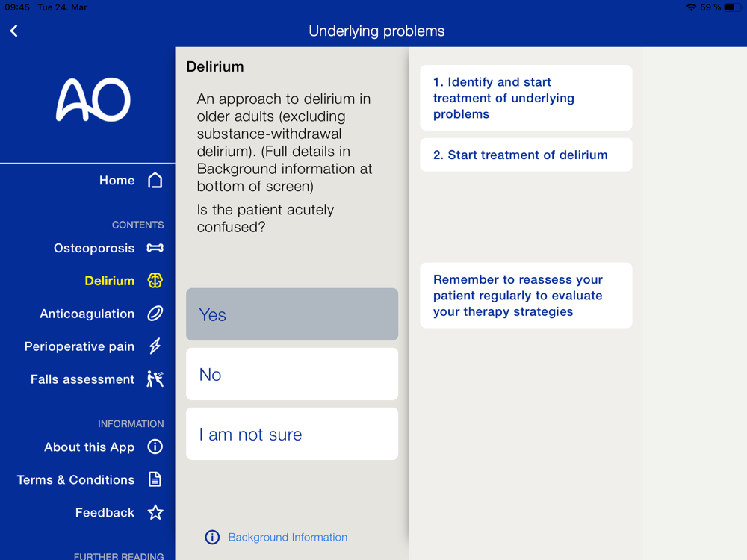Tap the 'Tue 24. Mar' date in status bar
The height and width of the screenshot is (560, 747).
click(63, 7)
